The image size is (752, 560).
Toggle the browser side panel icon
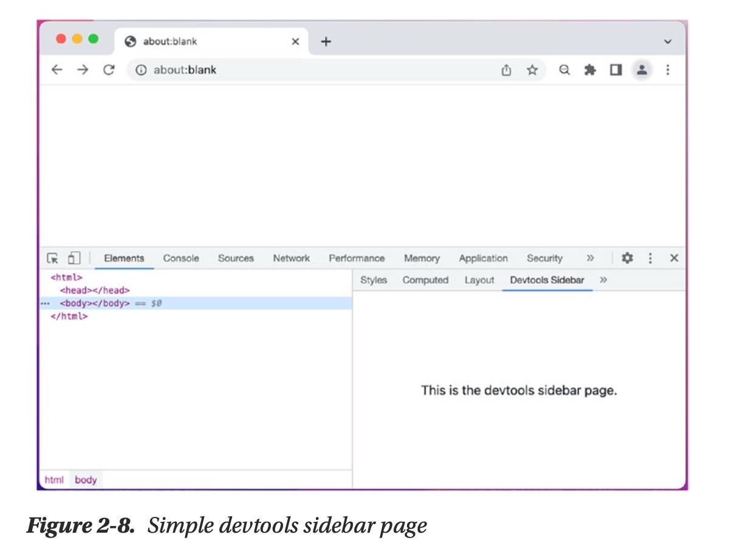pyautogui.click(x=615, y=70)
